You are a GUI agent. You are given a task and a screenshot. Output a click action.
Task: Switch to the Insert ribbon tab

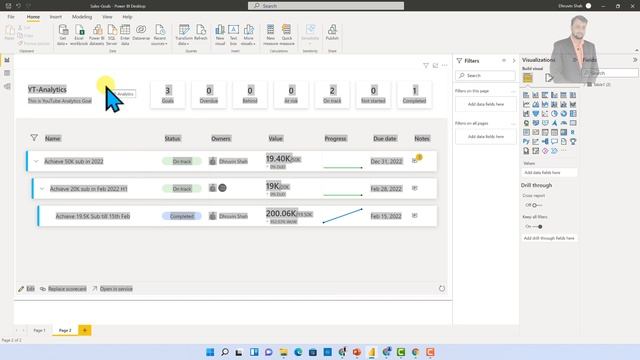[56, 17]
